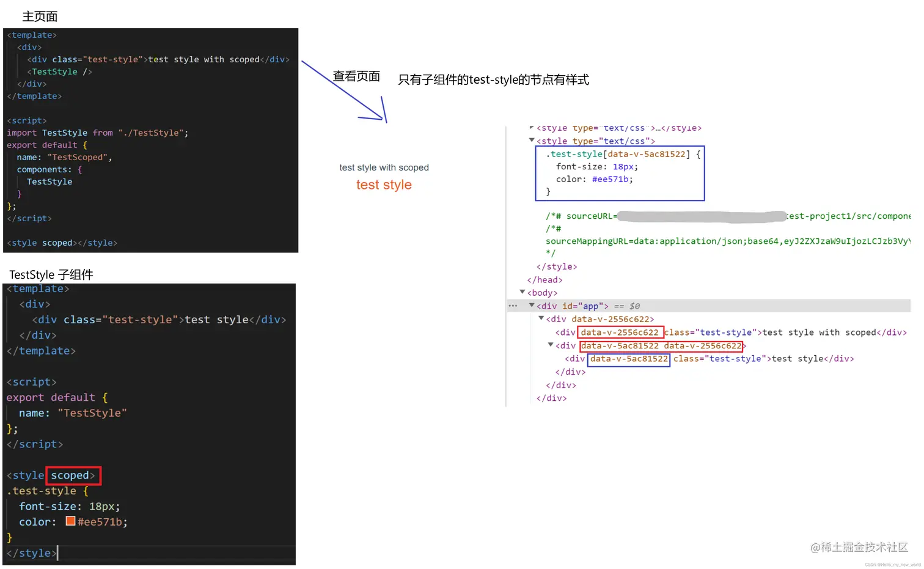
Task: Select the outer div data-v-2556c622 row
Action: pyautogui.click(x=599, y=319)
